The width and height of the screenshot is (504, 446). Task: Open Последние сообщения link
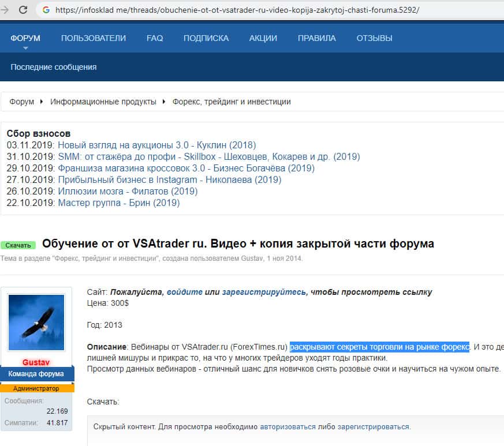click(x=53, y=67)
